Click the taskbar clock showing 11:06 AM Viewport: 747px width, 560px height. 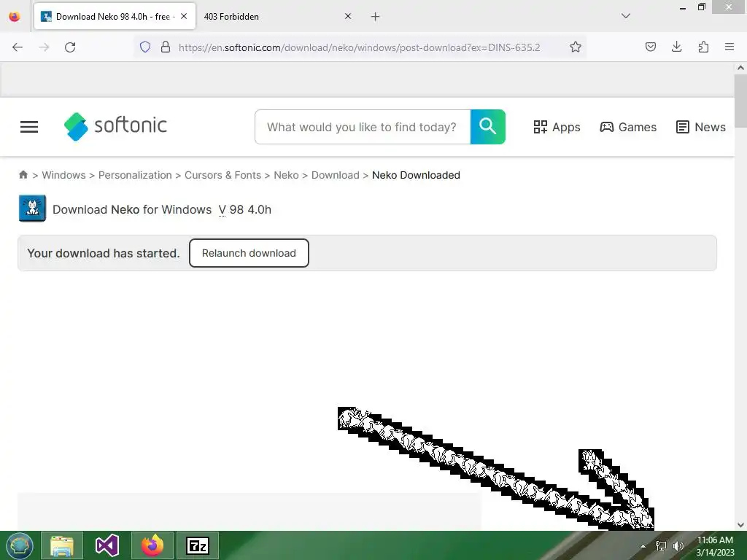[715, 546]
